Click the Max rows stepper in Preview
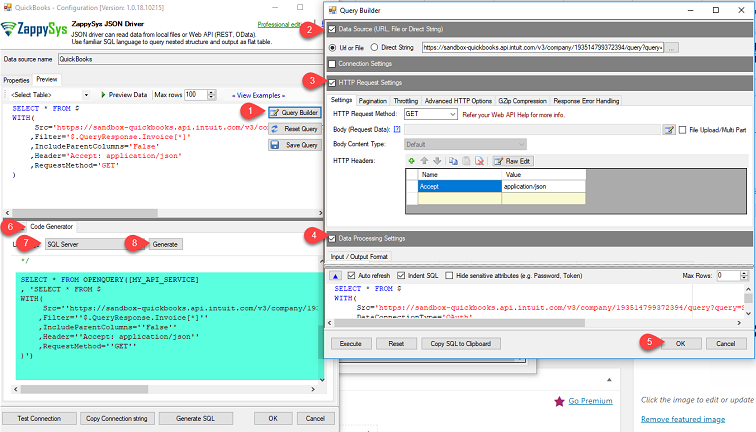 (x=216, y=94)
